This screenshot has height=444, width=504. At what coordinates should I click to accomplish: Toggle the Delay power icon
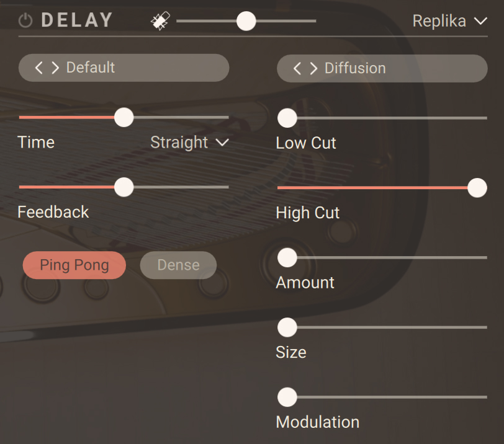point(25,21)
